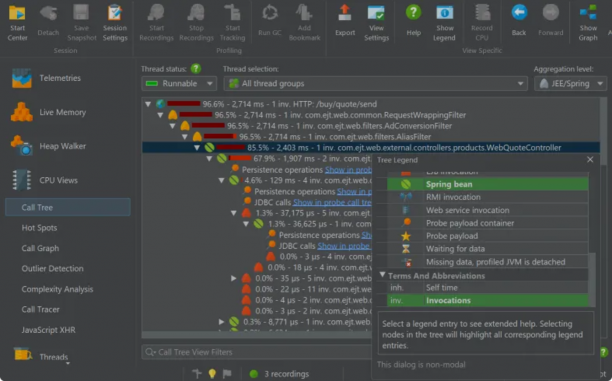Screen dimensions: 612x381
Task: Collapse the RequestWrappingFilter node
Action: coord(160,115)
